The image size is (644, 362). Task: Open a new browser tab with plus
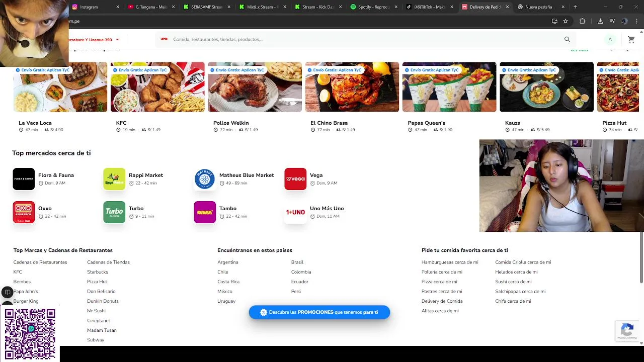575,7
